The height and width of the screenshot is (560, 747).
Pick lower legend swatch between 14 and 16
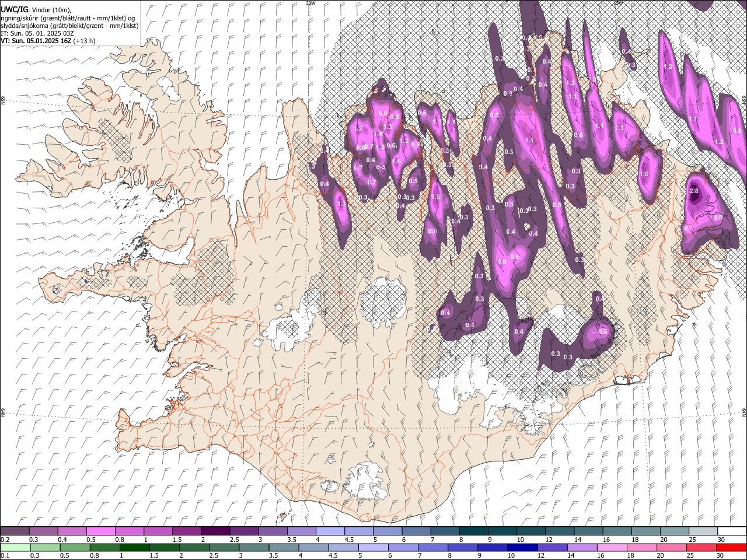(x=582, y=547)
